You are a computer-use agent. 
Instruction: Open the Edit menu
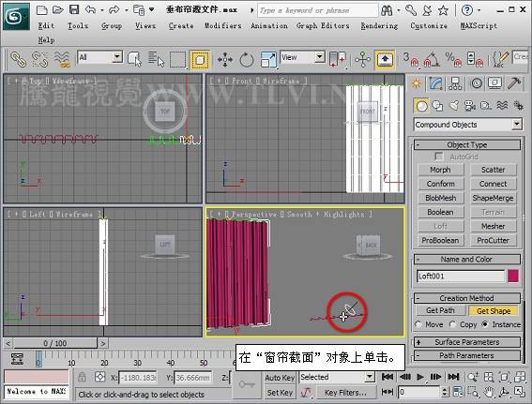point(46,25)
